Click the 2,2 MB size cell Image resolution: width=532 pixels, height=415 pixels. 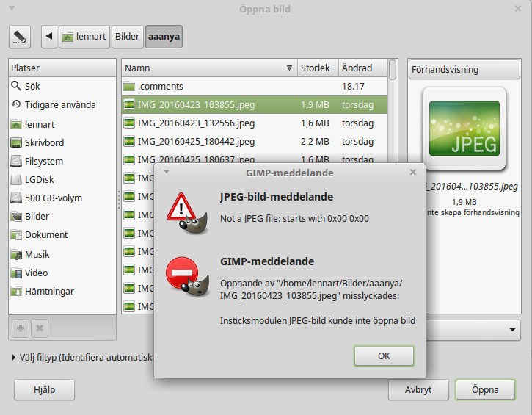click(x=315, y=141)
